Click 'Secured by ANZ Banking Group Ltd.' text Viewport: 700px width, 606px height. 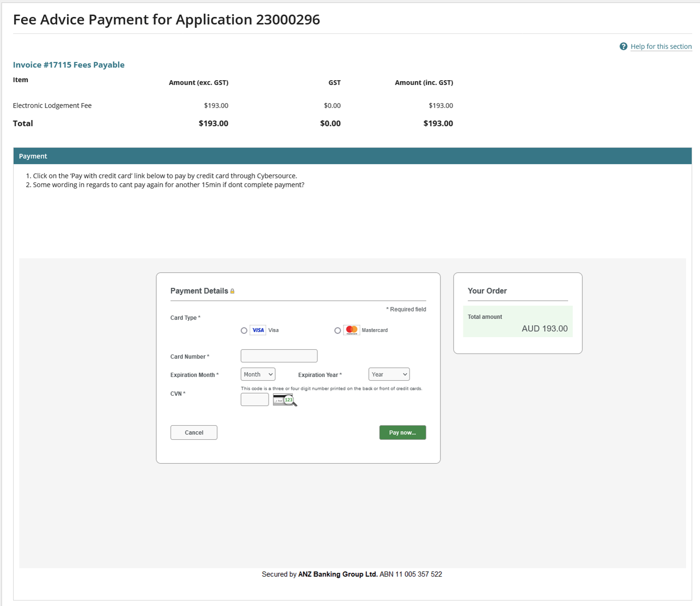click(319, 574)
